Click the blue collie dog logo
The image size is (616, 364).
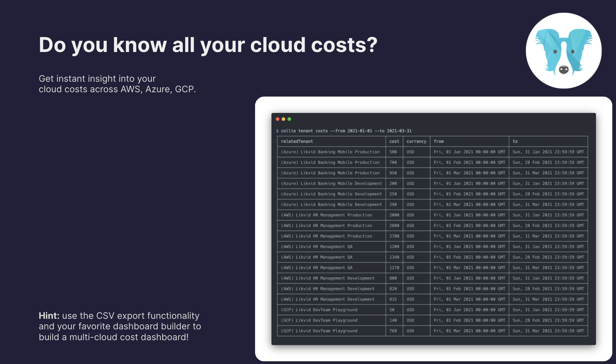pos(563,51)
